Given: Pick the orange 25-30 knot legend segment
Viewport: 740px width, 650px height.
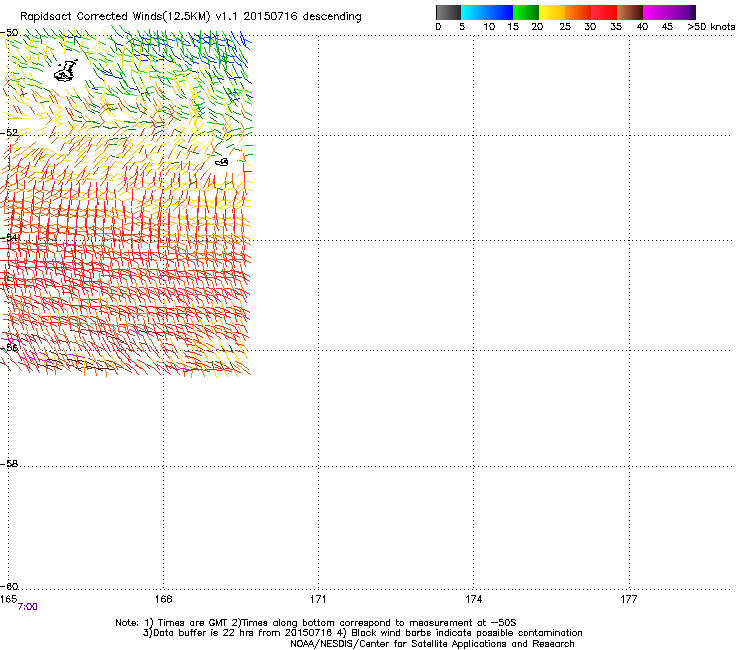Looking at the screenshot, I should (578, 12).
